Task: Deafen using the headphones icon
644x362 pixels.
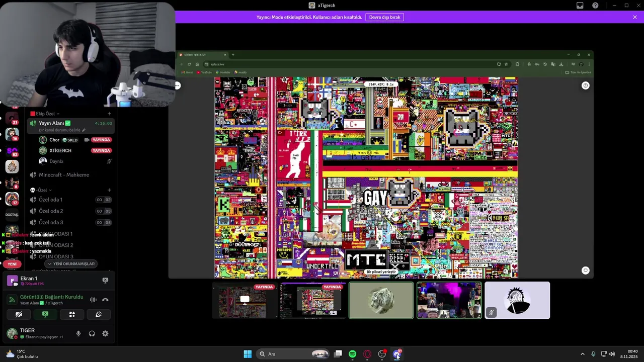Action: (92, 333)
